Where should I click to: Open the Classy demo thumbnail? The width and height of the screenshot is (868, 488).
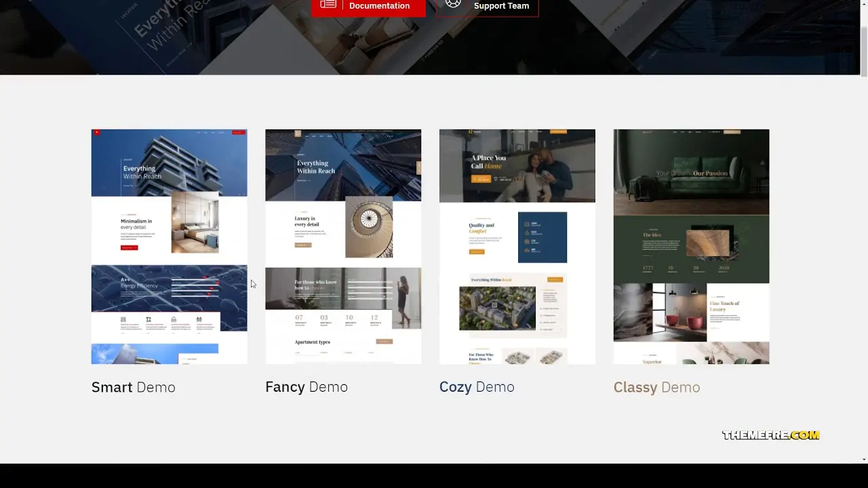click(x=691, y=247)
